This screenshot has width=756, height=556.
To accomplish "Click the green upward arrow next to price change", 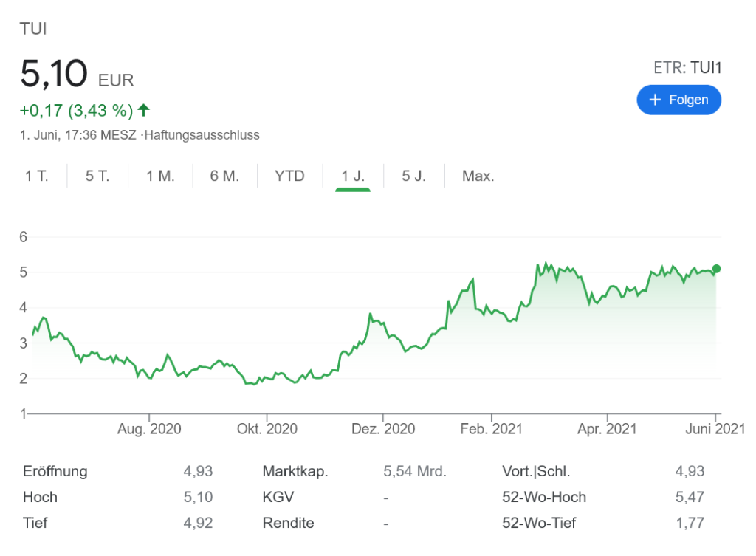I will coord(145,109).
